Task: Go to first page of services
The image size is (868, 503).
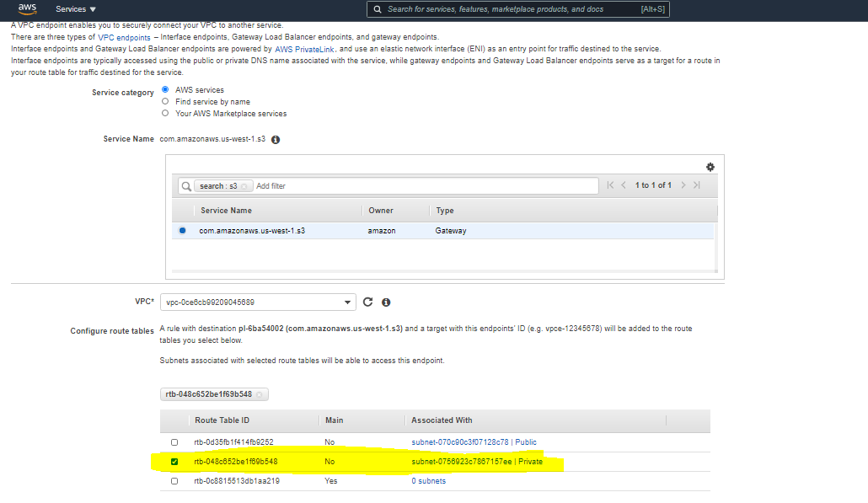Action: (610, 185)
